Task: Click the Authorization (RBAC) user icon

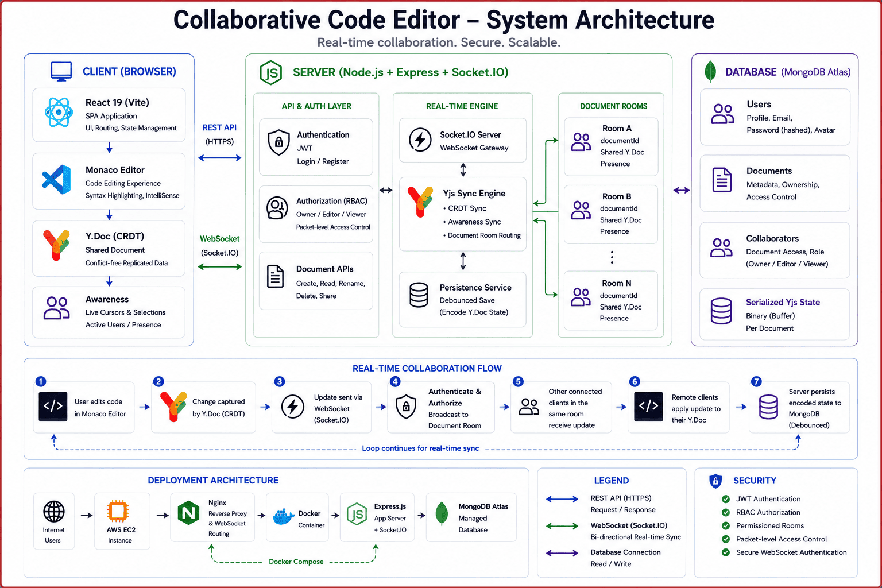Action: point(277,208)
